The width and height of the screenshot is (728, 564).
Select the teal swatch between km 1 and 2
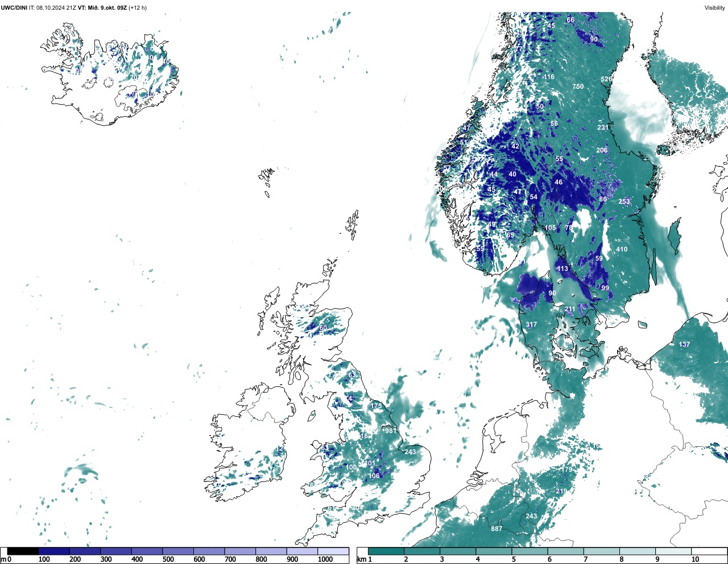[x=386, y=551]
